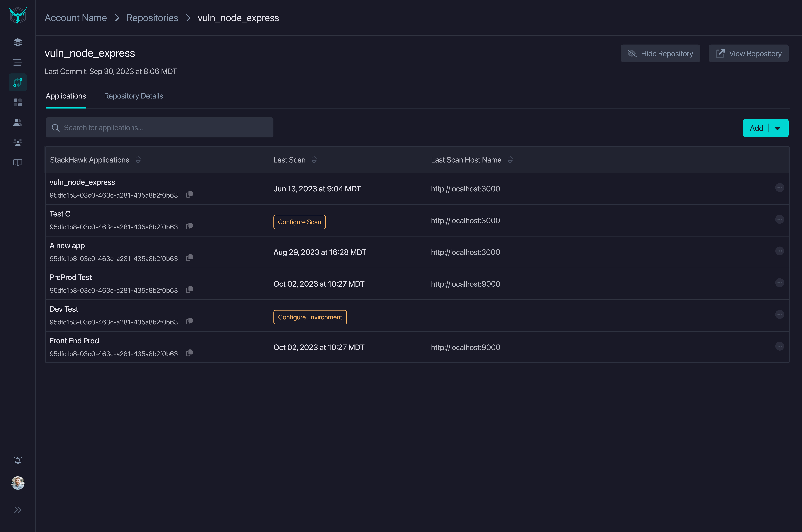
Task: Select the highlighted Repositories sync icon
Action: [x=18, y=82]
